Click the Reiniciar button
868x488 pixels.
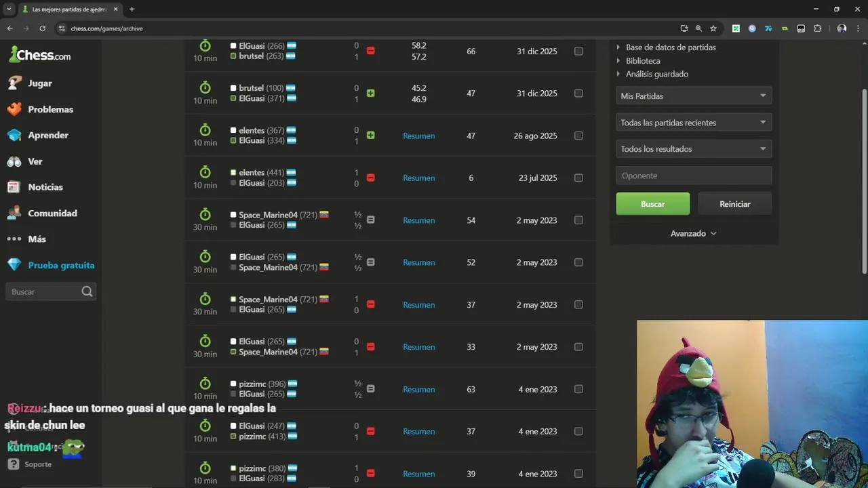[x=735, y=204]
